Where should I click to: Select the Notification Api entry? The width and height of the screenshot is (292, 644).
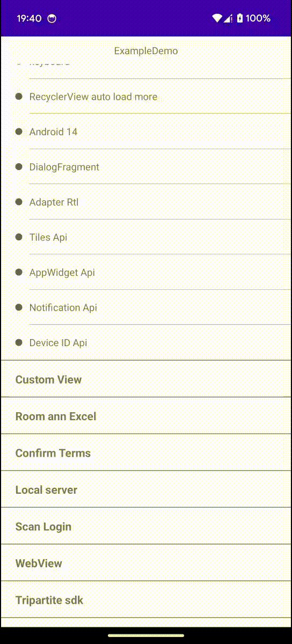[x=146, y=308]
